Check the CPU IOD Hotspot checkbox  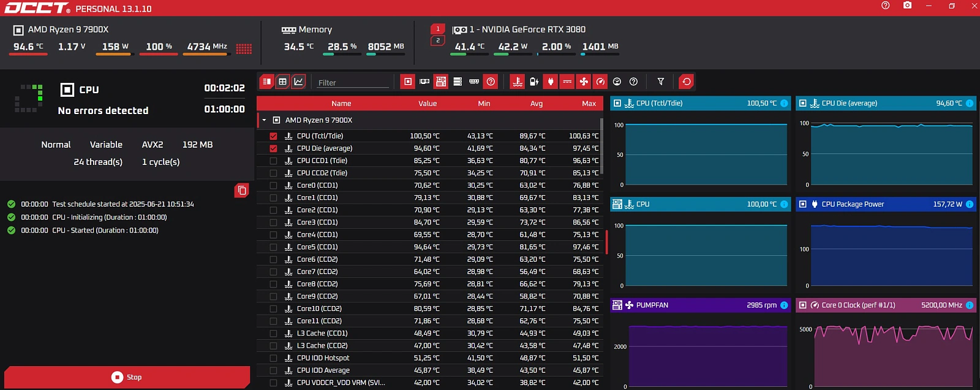coord(273,358)
